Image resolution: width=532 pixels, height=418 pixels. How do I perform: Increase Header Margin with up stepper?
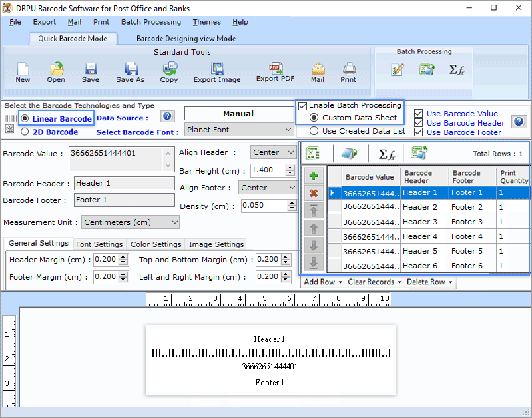123,257
